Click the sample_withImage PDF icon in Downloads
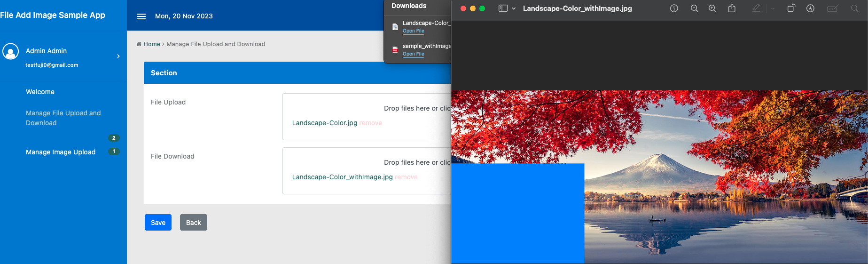868x264 pixels. (395, 50)
